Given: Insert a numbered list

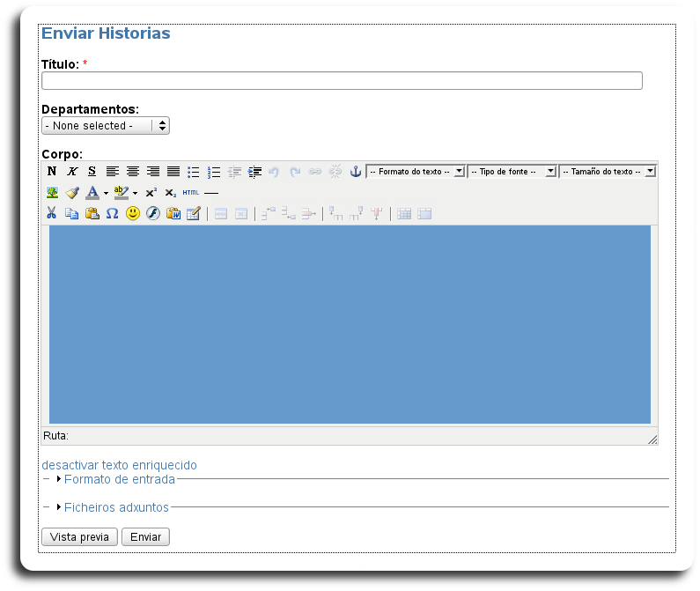Looking at the screenshot, I should [213, 172].
